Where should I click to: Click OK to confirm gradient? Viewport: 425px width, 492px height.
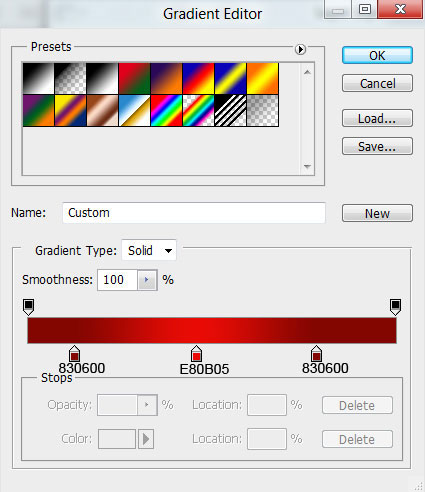pyautogui.click(x=377, y=55)
